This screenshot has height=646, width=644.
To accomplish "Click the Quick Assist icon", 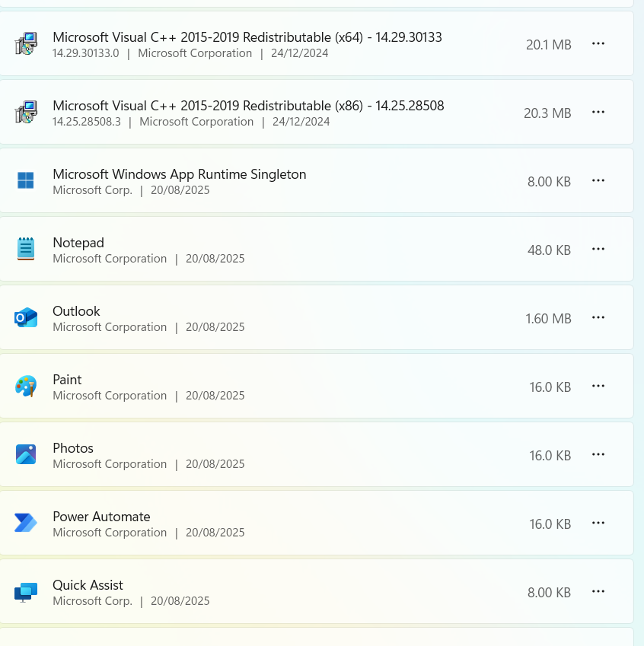I will [x=26, y=592].
